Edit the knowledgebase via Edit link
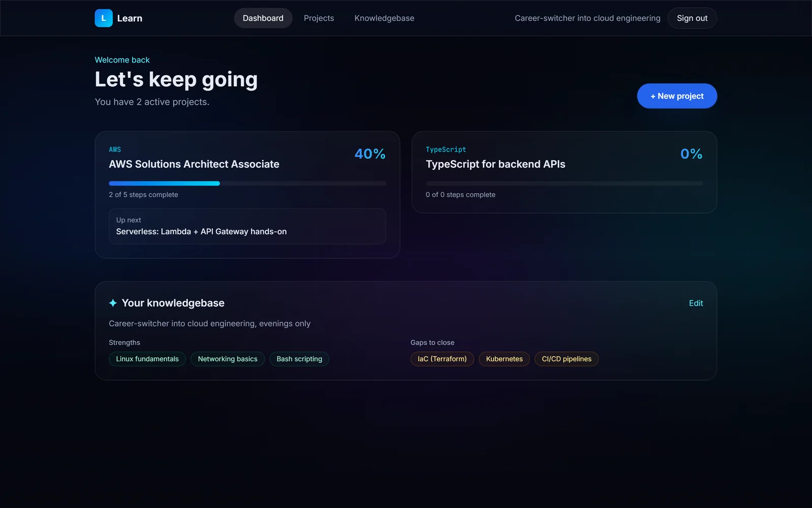Screen dimensions: 812x508 (x=696, y=303)
